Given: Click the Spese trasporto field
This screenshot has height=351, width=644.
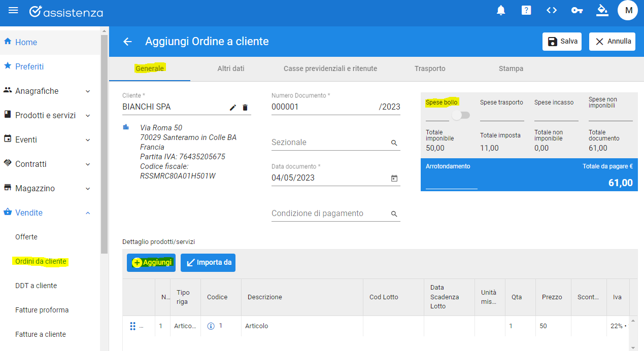Looking at the screenshot, I should point(502,115).
